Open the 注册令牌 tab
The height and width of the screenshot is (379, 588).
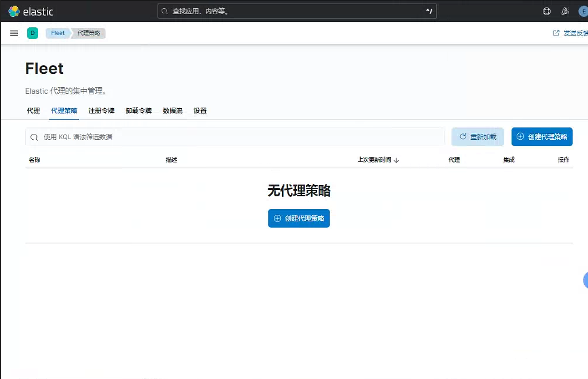[101, 111]
